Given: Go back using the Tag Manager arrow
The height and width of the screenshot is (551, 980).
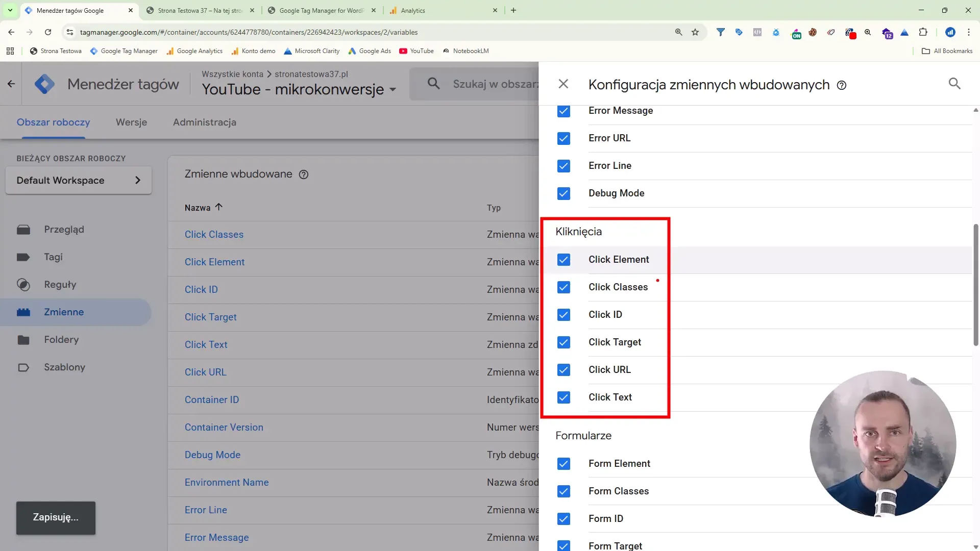Looking at the screenshot, I should [x=11, y=84].
